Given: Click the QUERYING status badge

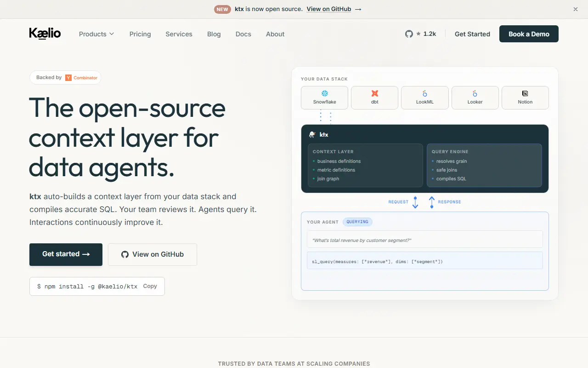Looking at the screenshot, I should (x=357, y=222).
